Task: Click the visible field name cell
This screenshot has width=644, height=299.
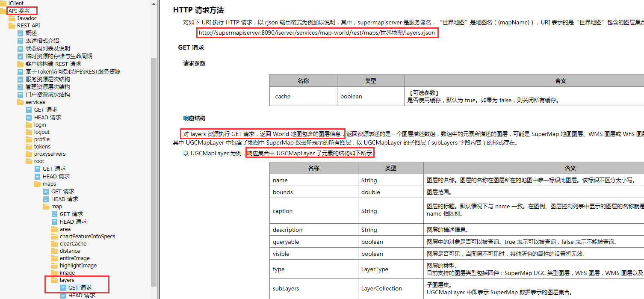Action: coord(313,254)
